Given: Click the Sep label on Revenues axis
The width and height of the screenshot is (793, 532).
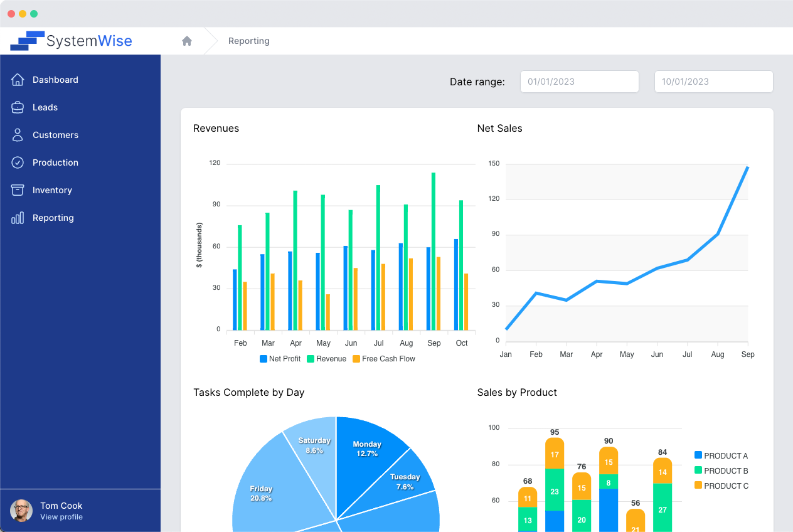Looking at the screenshot, I should (434, 343).
